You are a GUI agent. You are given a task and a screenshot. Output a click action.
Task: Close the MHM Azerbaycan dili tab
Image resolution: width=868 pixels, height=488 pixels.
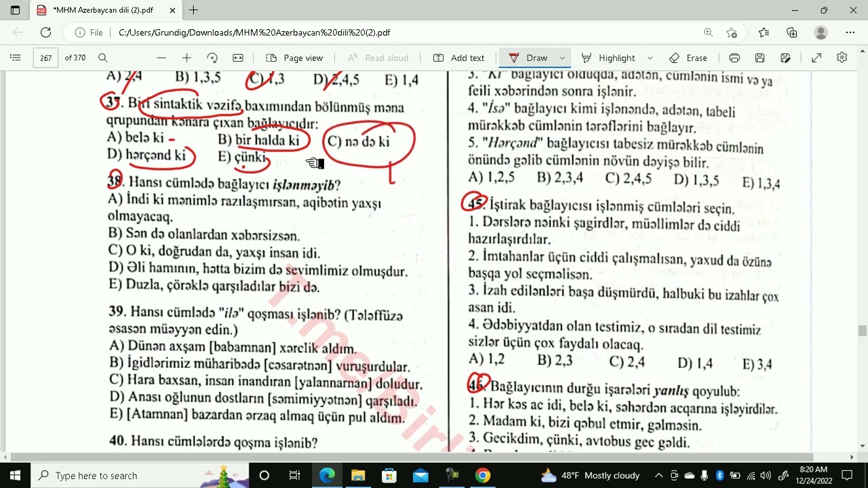pyautogui.click(x=172, y=10)
